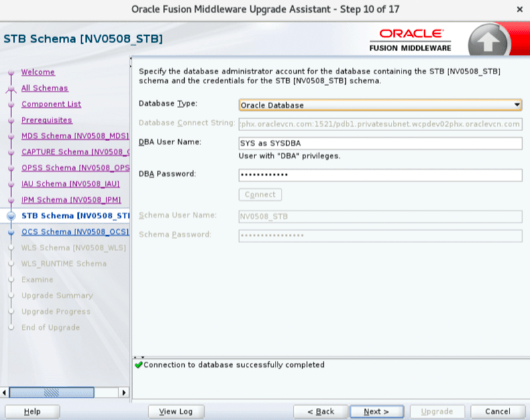
Task: Click the sidebar scroll right arrow
Action: click(124, 392)
